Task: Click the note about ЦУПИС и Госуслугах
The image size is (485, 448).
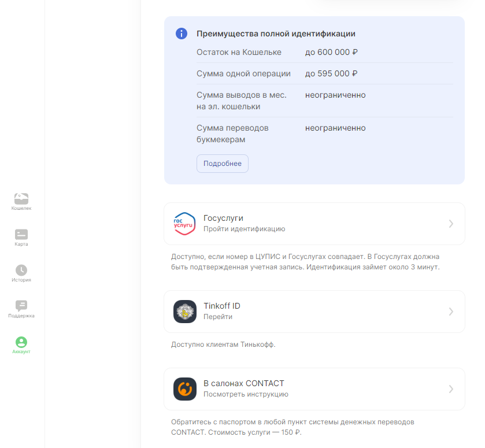Action: (x=305, y=262)
